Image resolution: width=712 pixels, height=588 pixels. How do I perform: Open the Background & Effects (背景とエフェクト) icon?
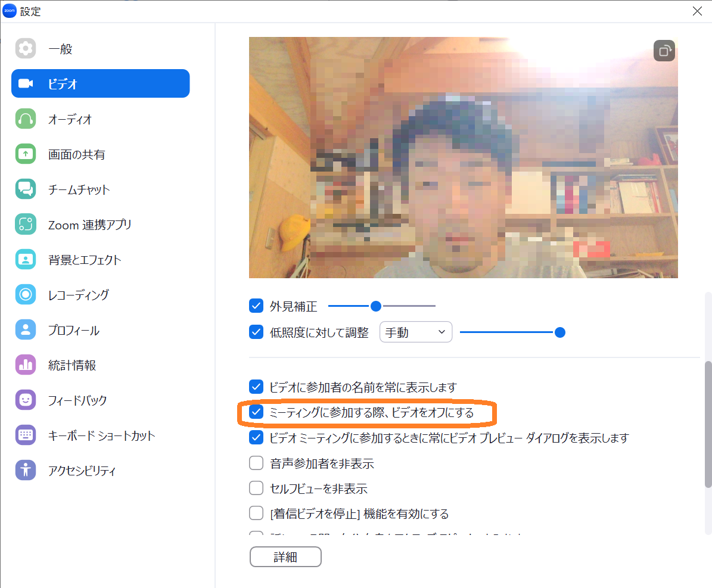point(26,260)
